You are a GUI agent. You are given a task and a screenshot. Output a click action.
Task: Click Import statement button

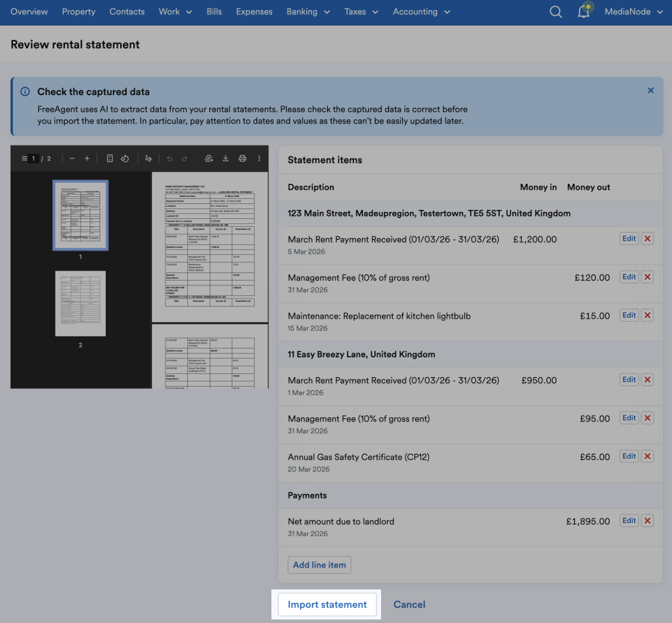[327, 604]
